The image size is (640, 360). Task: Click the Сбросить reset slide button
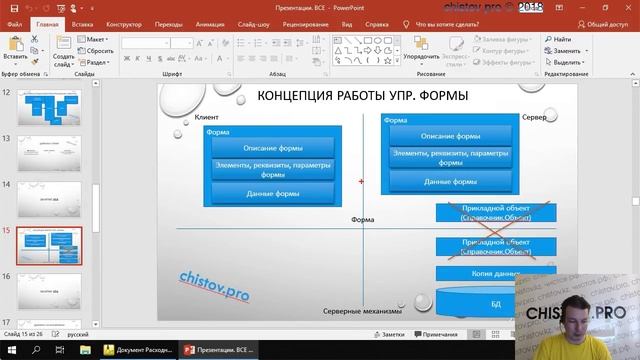coord(96,51)
